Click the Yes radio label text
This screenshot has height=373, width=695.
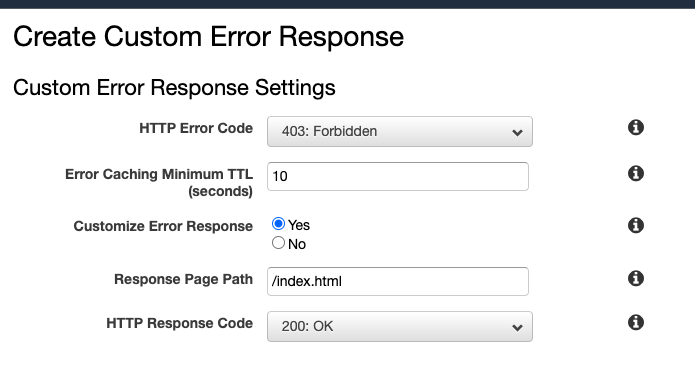pos(299,225)
